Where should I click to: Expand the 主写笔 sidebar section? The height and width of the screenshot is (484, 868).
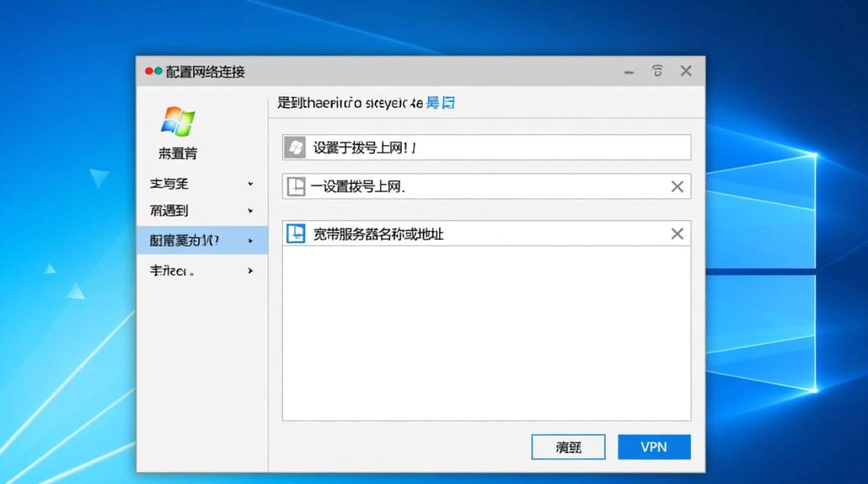pyautogui.click(x=251, y=184)
